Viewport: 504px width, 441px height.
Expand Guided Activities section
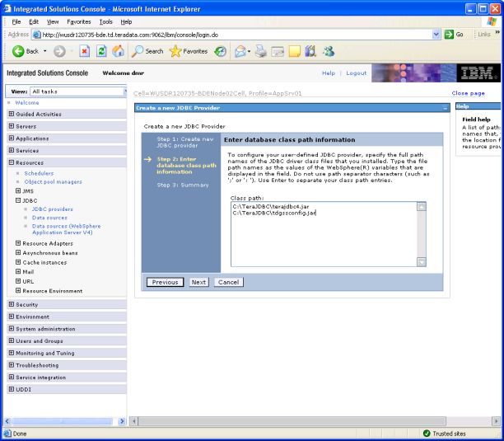(x=12, y=114)
